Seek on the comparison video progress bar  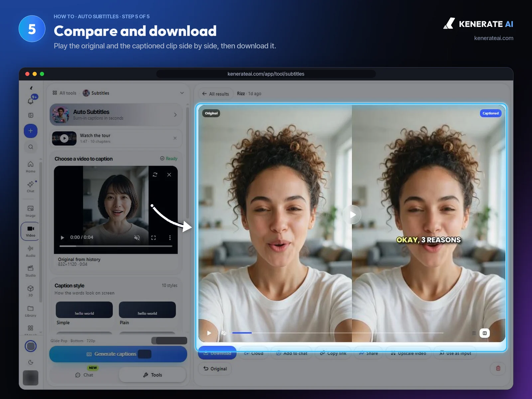pyautogui.click(x=338, y=333)
